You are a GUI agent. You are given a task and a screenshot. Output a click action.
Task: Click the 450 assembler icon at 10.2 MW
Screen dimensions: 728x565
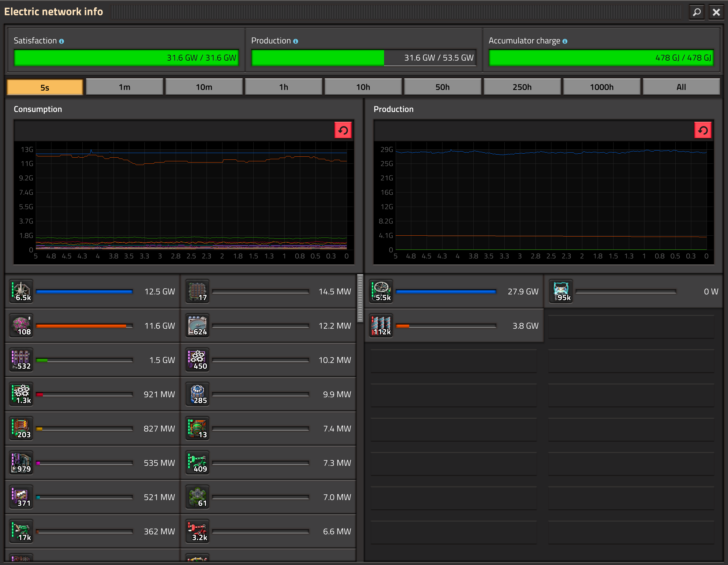coord(198,360)
